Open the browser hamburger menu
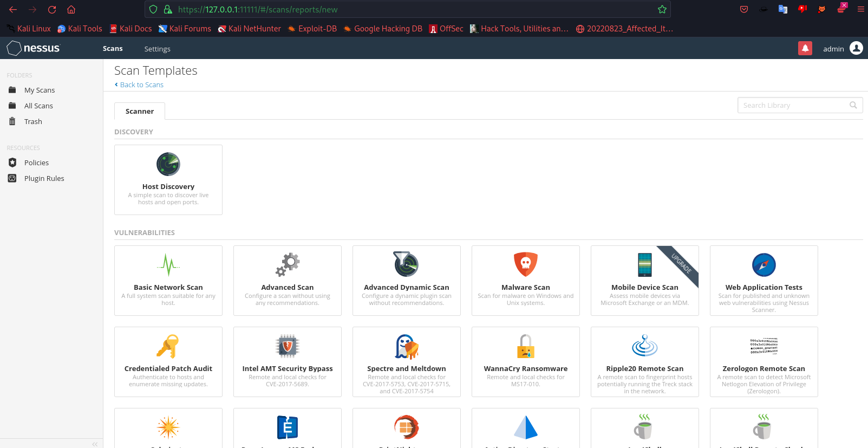This screenshot has height=448, width=868. pyautogui.click(x=860, y=9)
